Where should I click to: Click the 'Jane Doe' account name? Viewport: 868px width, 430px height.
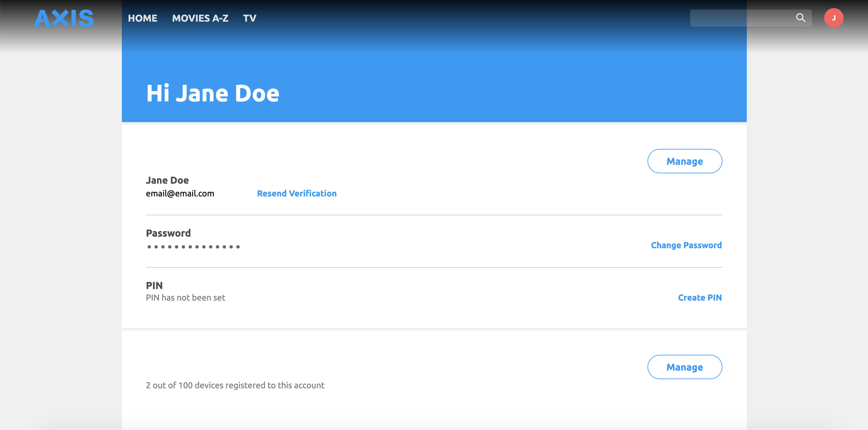coord(167,180)
